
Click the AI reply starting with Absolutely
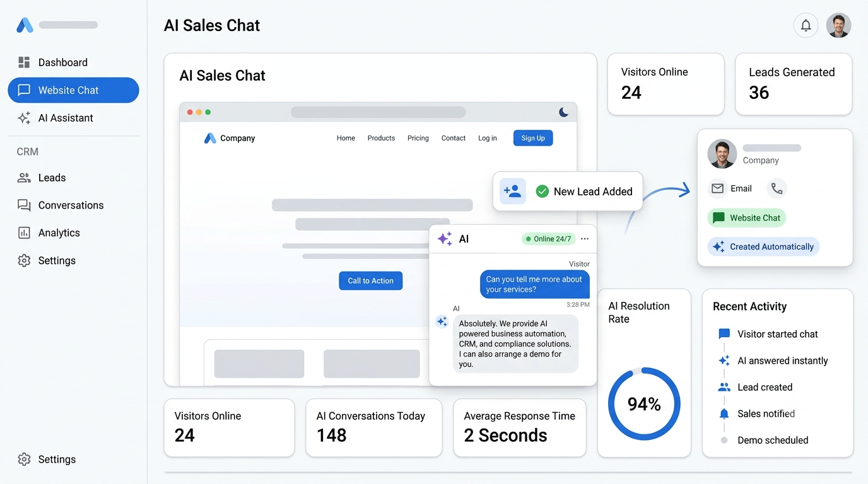515,343
